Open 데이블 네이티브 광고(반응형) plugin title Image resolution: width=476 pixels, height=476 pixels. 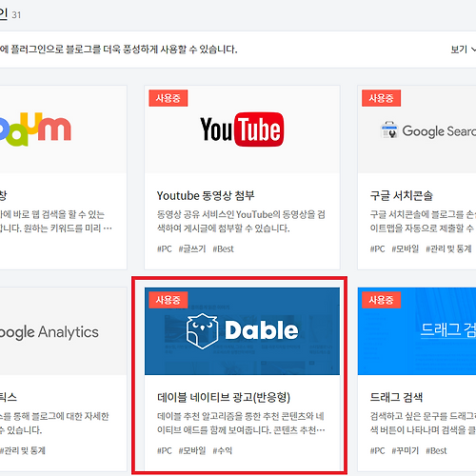pyautogui.click(x=224, y=397)
